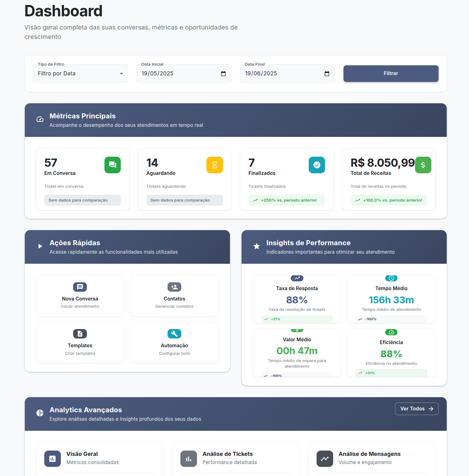Open the Tipo de Filtro dropdown
The width and height of the screenshot is (469, 476).
pyautogui.click(x=80, y=73)
